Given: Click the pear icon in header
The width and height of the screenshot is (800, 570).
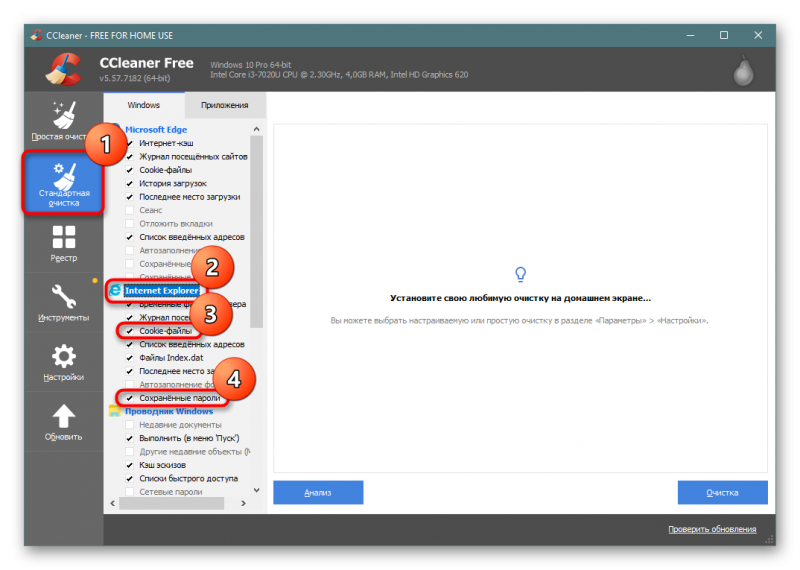Looking at the screenshot, I should (743, 70).
